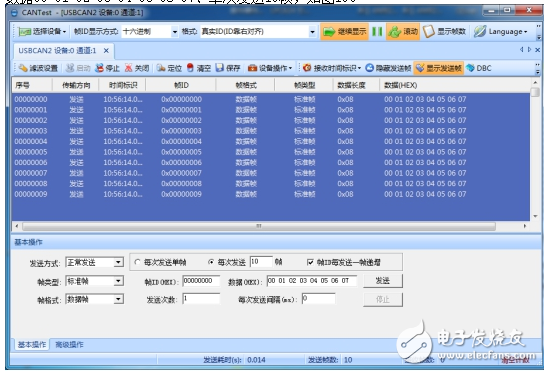
Task: Open the 选择设备 device selector
Action: coord(42,32)
